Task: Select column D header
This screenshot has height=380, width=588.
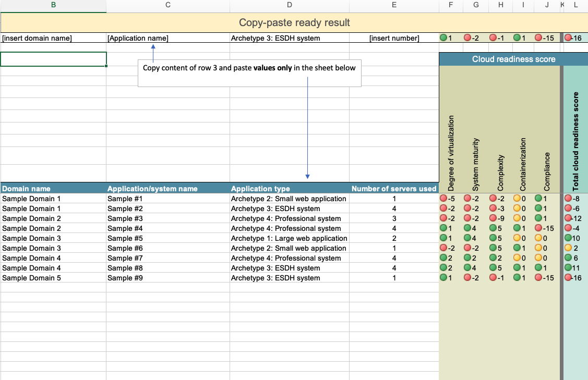Action: click(x=290, y=5)
